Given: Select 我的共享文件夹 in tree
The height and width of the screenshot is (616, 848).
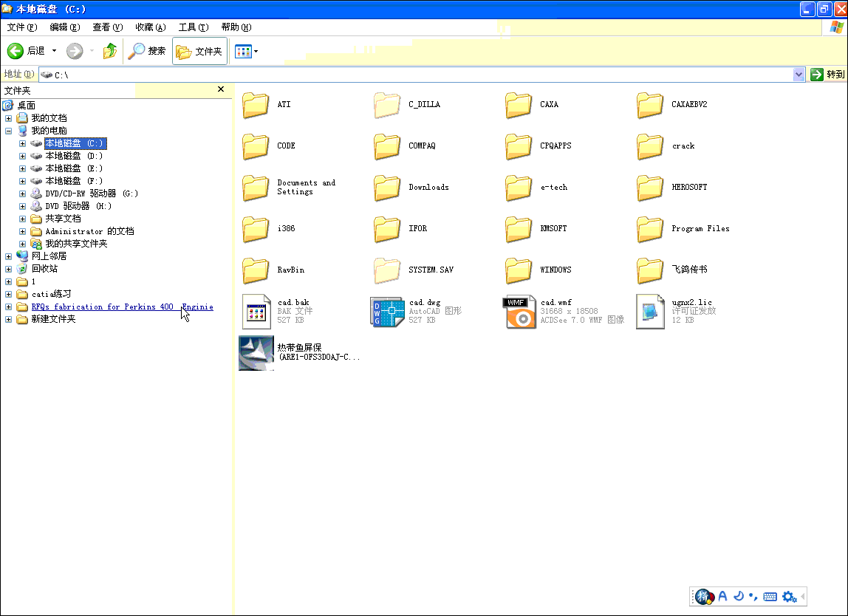Looking at the screenshot, I should point(75,243).
